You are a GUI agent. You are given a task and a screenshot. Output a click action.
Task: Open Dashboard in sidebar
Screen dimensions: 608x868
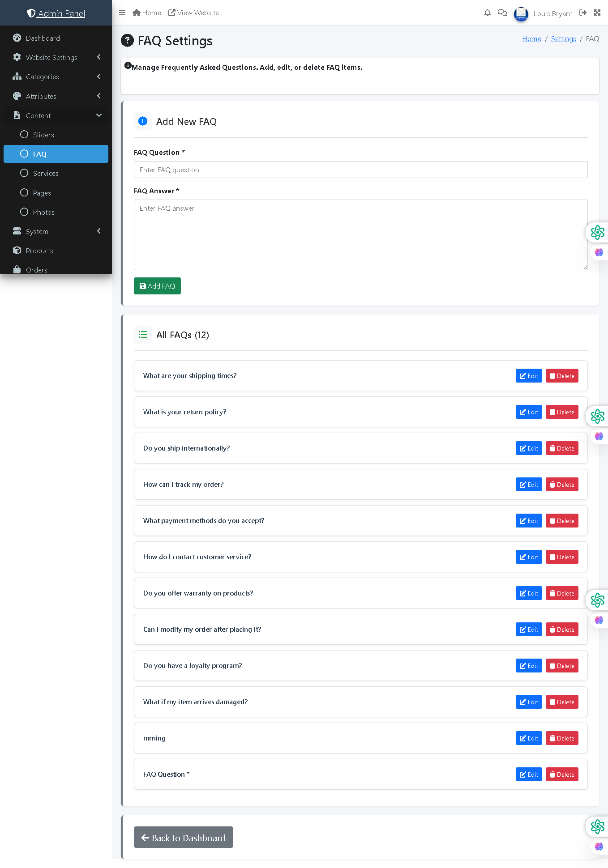pyautogui.click(x=56, y=38)
